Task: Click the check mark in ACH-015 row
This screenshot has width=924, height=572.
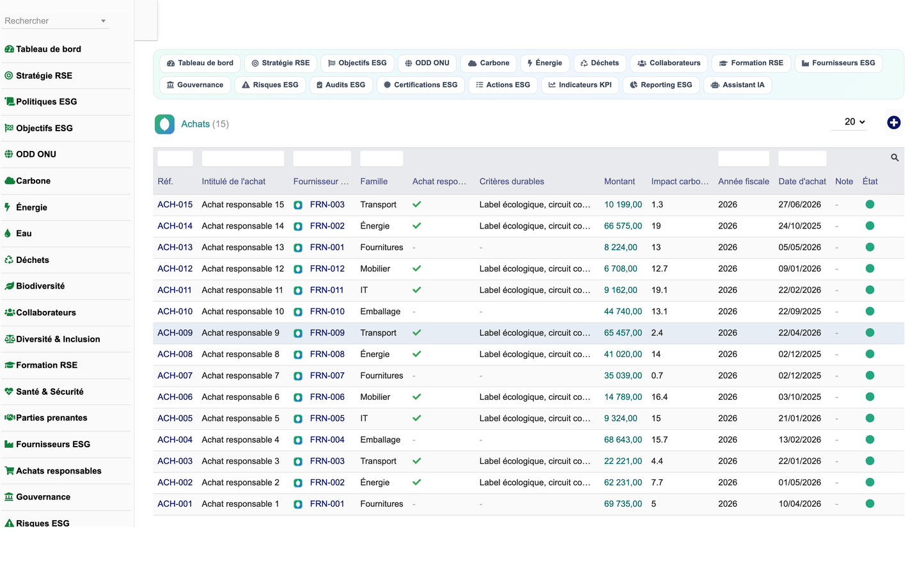Action: (x=417, y=205)
